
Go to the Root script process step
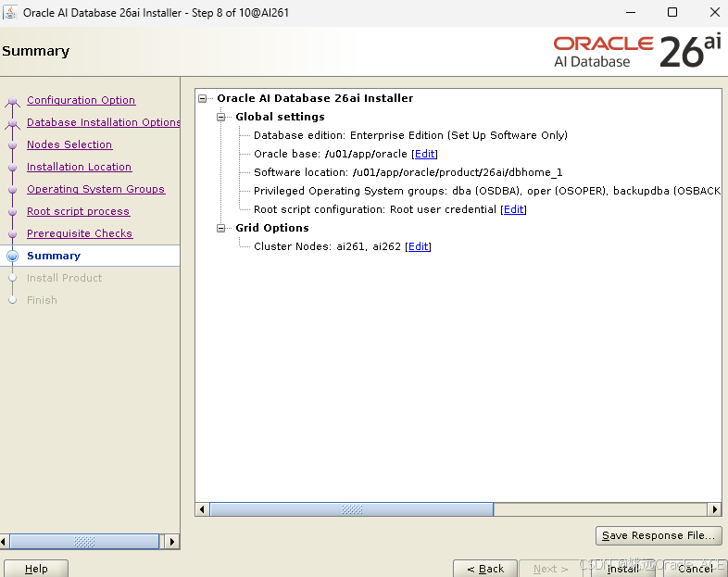click(x=78, y=212)
